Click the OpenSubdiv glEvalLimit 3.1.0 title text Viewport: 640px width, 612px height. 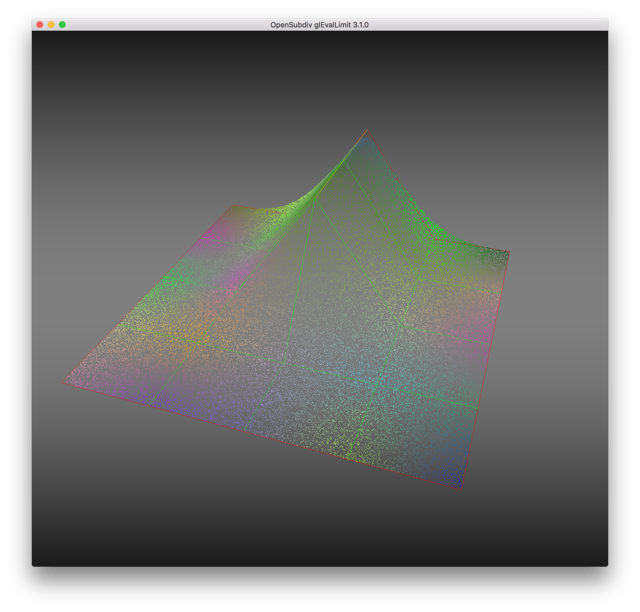click(x=319, y=24)
